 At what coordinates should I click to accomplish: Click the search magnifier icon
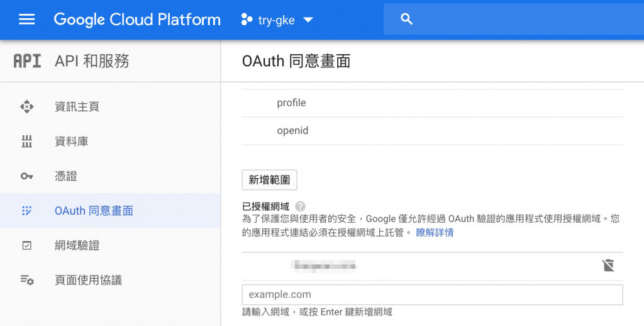(406, 19)
